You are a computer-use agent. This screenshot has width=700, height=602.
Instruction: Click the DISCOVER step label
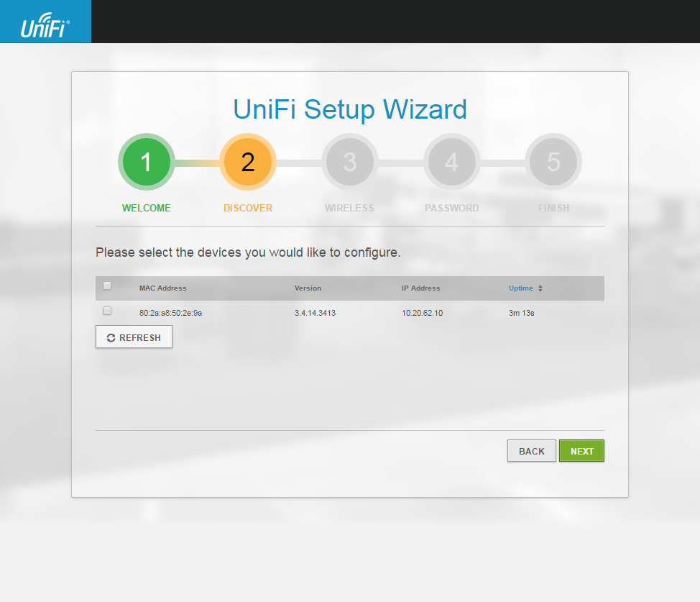pyautogui.click(x=248, y=209)
